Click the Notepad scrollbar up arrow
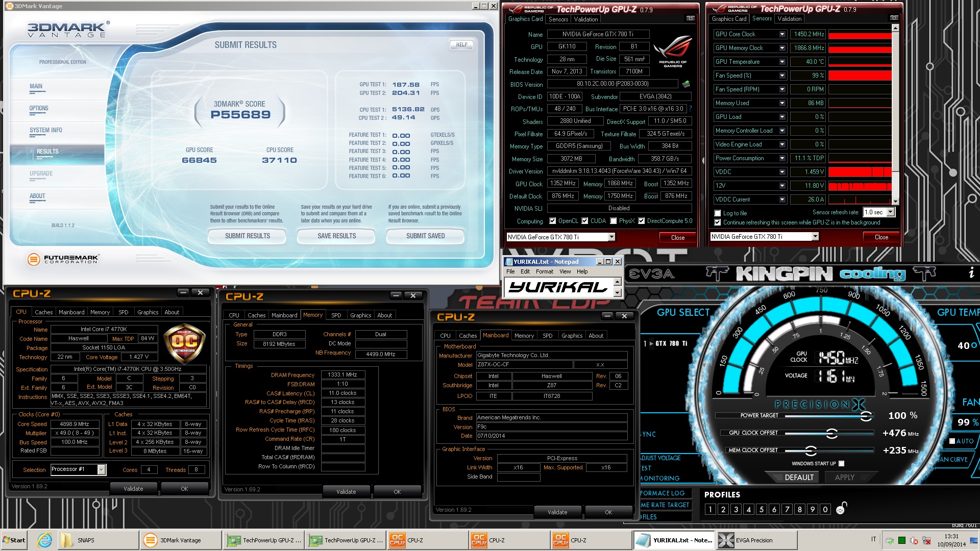This screenshot has height=551, width=980. [618, 282]
